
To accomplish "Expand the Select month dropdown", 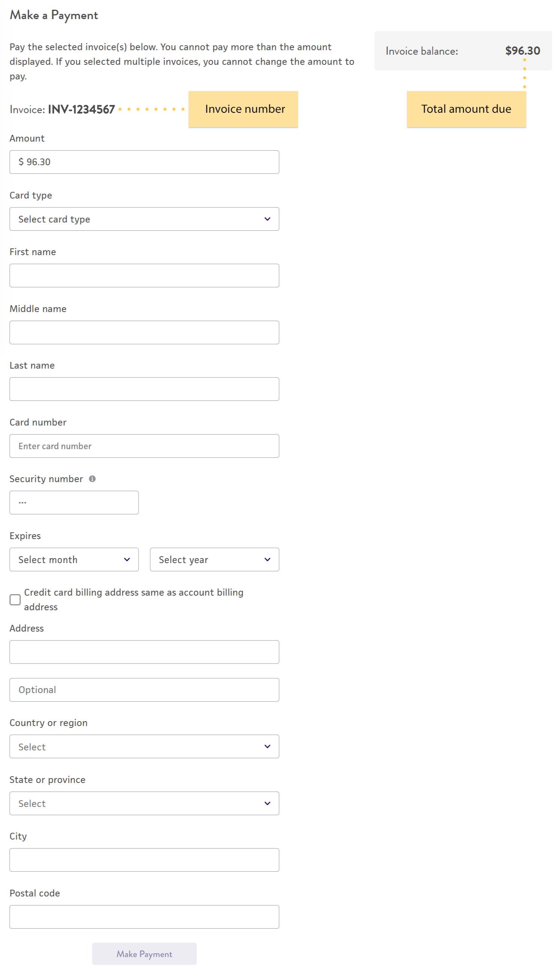I will (74, 559).
